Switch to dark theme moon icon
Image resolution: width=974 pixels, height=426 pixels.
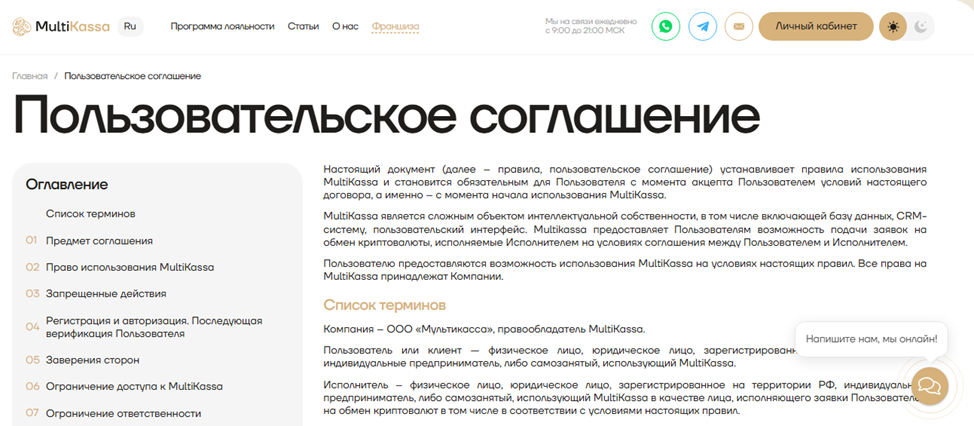(x=920, y=27)
